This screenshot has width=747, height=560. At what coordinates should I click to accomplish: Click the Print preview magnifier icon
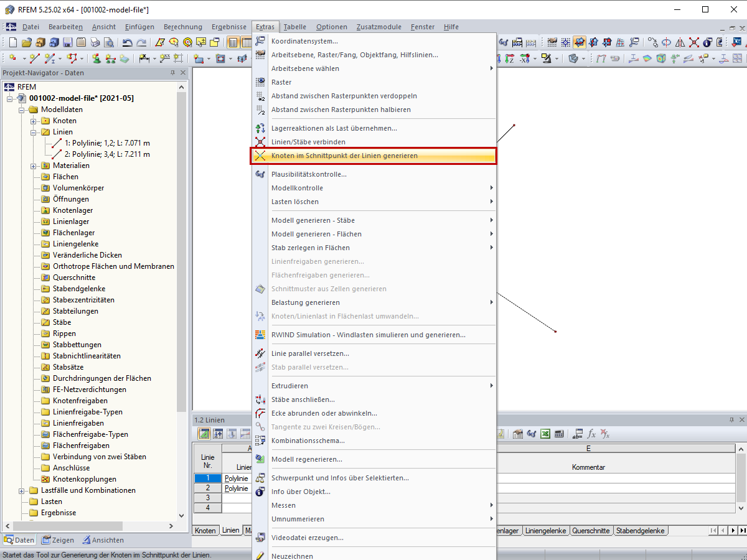tap(108, 42)
